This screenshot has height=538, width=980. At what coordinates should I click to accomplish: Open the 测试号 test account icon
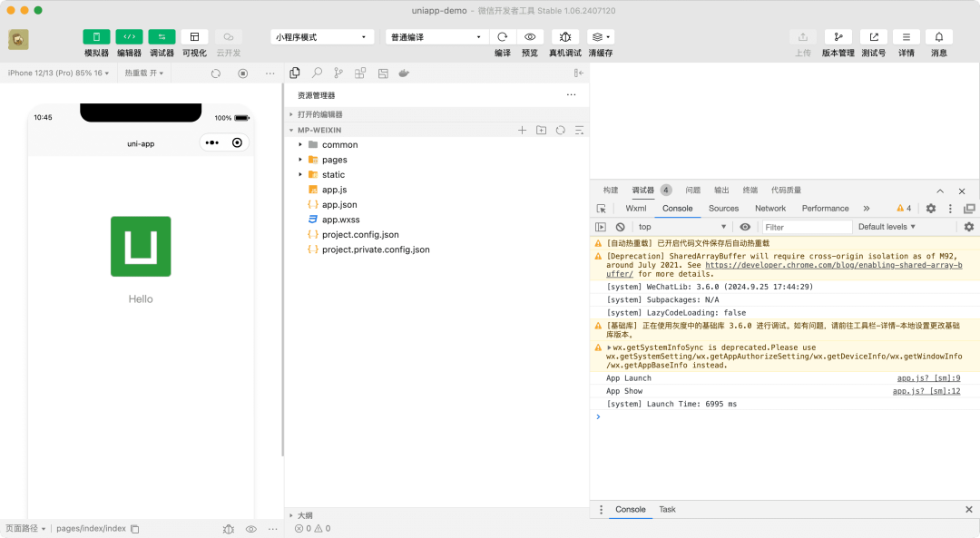click(874, 37)
